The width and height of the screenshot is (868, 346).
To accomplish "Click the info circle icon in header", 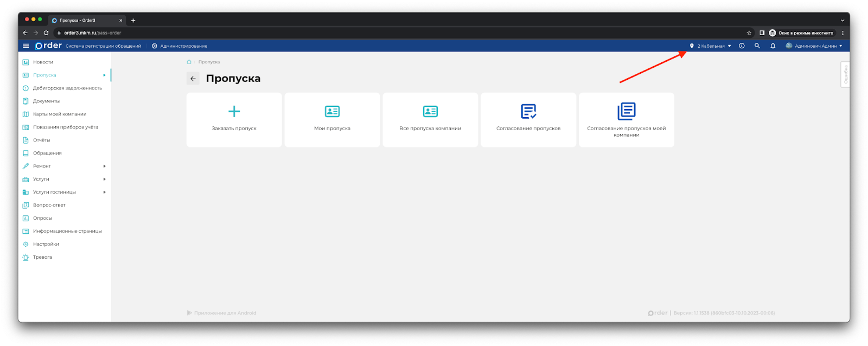I will [x=742, y=46].
